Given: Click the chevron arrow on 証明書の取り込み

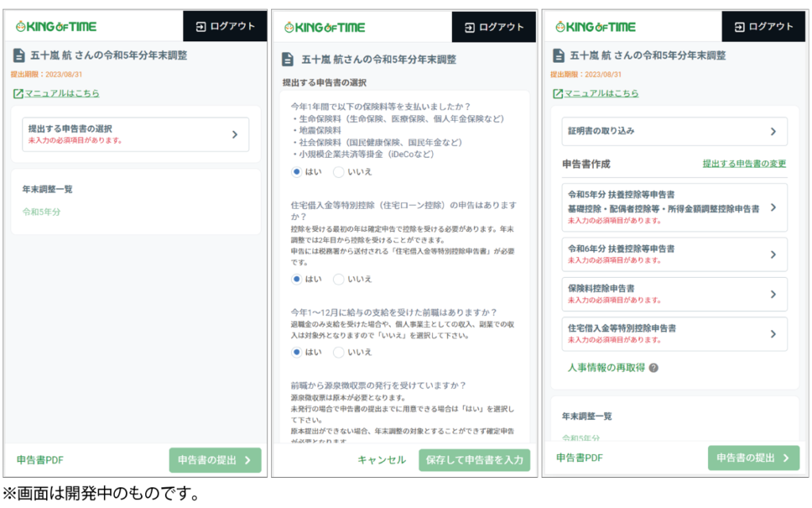Looking at the screenshot, I should click(x=773, y=132).
